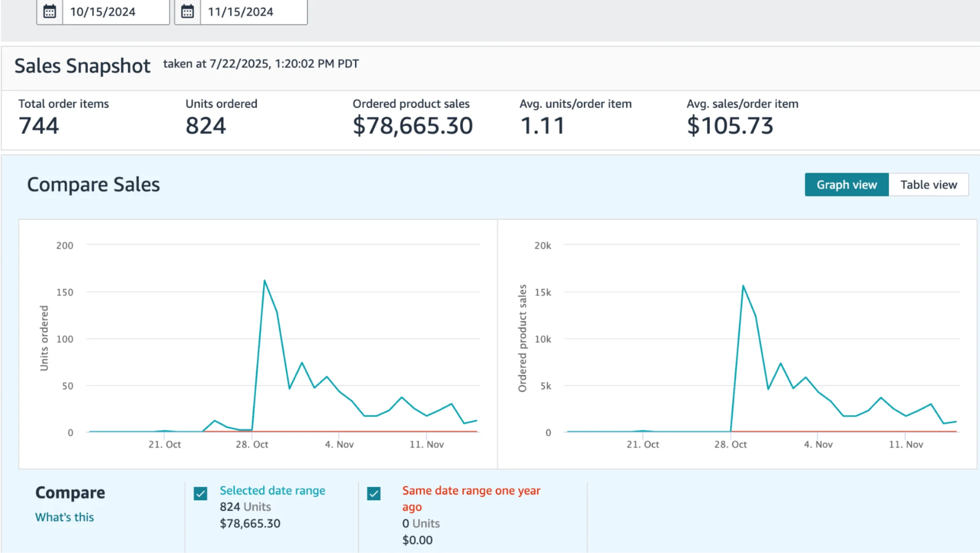Screen dimensions: 980x553
Task: Click the Avg. units/order item 1.11 value
Action: pyautogui.click(x=542, y=126)
